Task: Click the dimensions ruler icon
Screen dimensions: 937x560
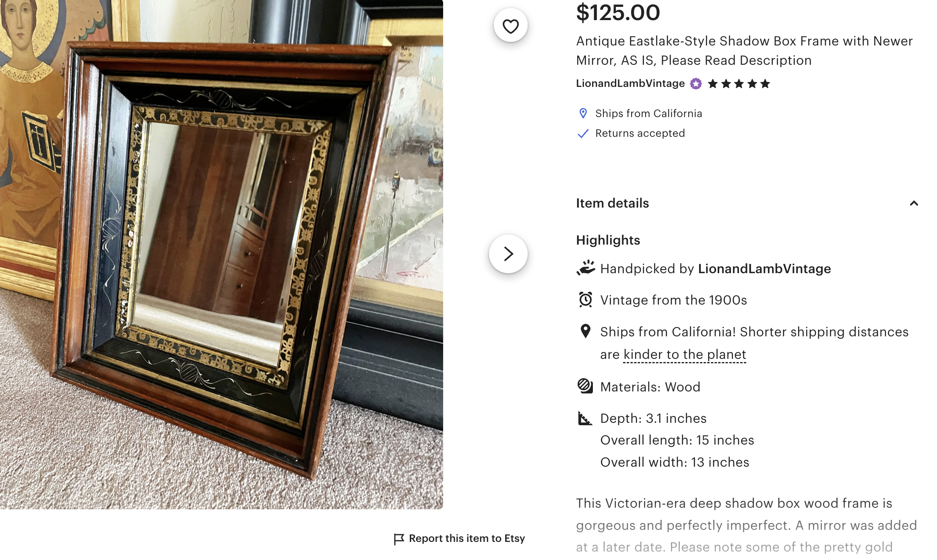Action: click(x=585, y=418)
